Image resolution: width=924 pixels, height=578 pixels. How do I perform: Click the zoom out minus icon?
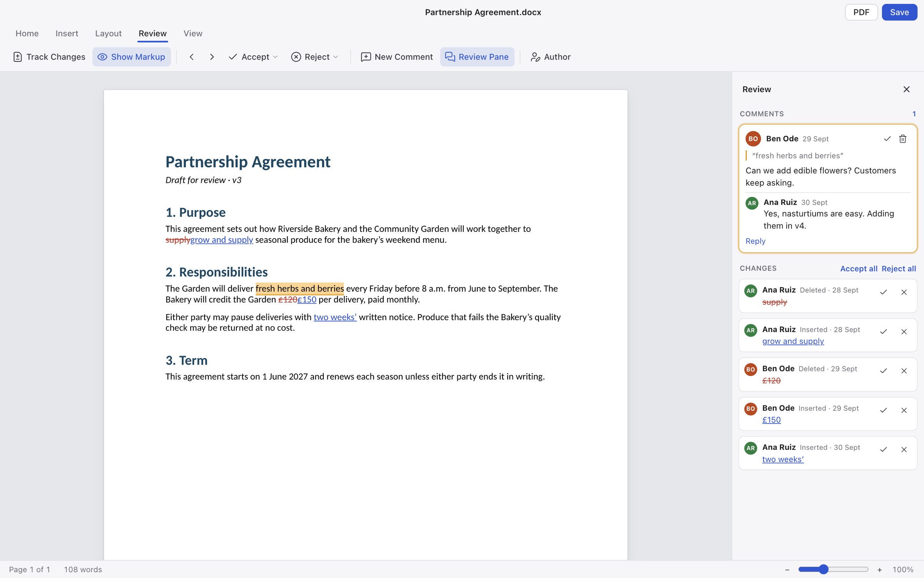pyautogui.click(x=787, y=570)
